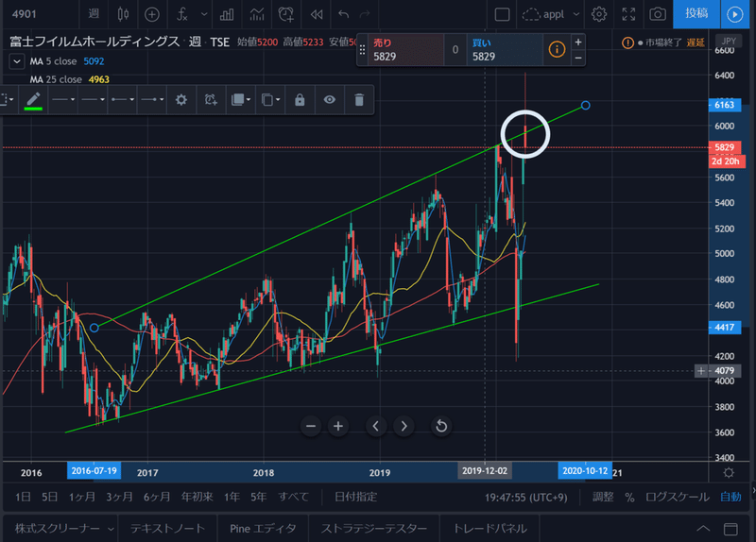Select the 5年 time range
756x542 pixels.
(x=258, y=497)
